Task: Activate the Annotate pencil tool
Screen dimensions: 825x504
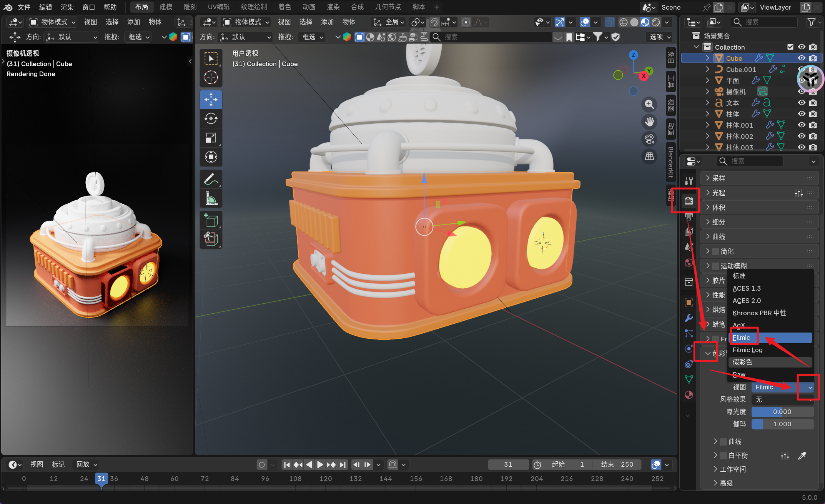Action: 211,179
